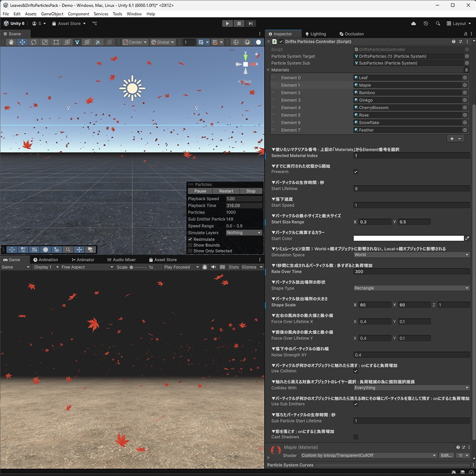This screenshot has height=476, width=476.
Task: Pick Start Color with eyedropper
Action: (x=467, y=238)
